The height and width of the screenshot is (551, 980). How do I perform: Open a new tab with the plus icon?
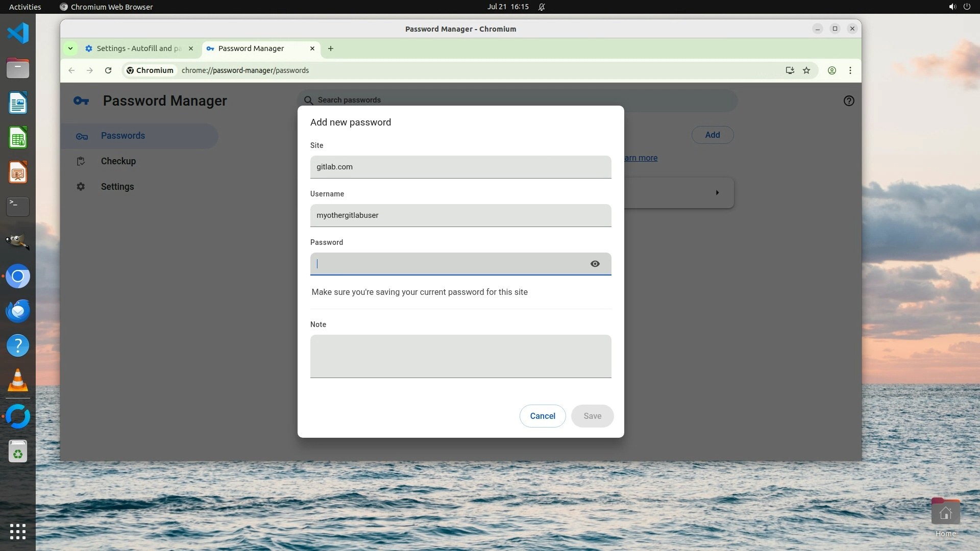[331, 48]
